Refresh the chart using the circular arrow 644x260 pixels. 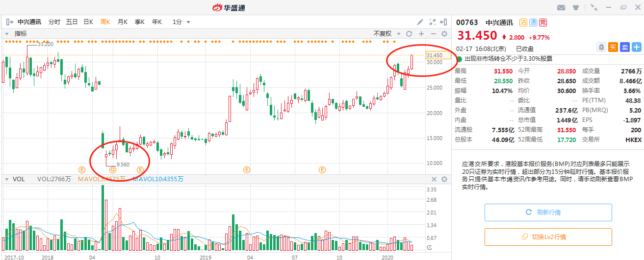(409, 34)
